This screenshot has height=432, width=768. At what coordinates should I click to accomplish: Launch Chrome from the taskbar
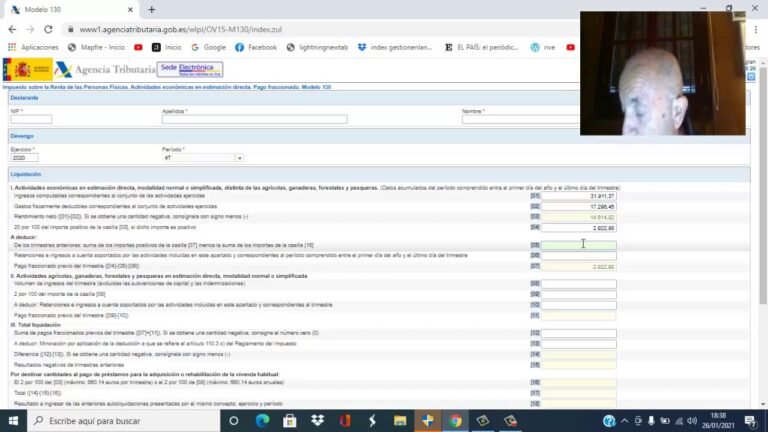pyautogui.click(x=455, y=421)
